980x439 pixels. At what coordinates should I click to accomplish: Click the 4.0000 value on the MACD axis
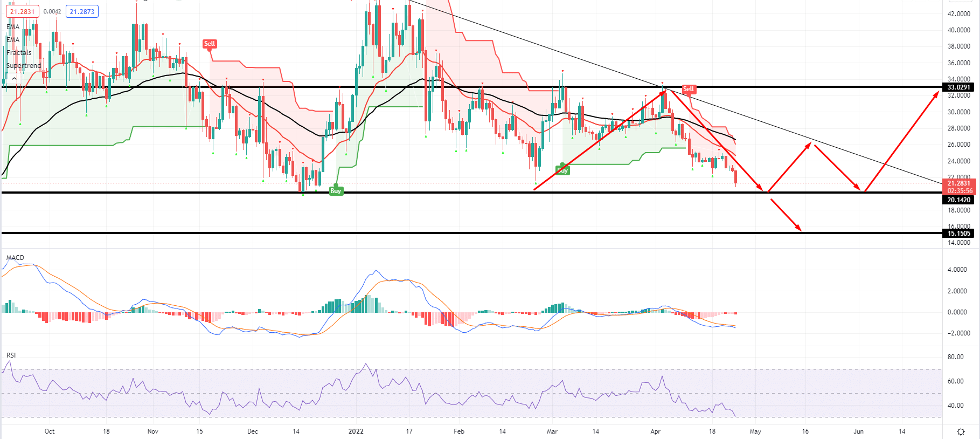(x=957, y=270)
